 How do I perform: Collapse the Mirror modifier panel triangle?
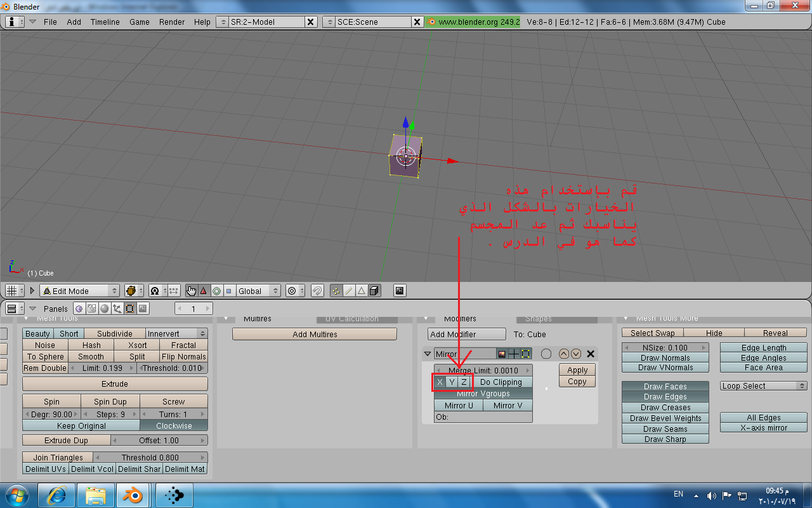pyautogui.click(x=428, y=354)
